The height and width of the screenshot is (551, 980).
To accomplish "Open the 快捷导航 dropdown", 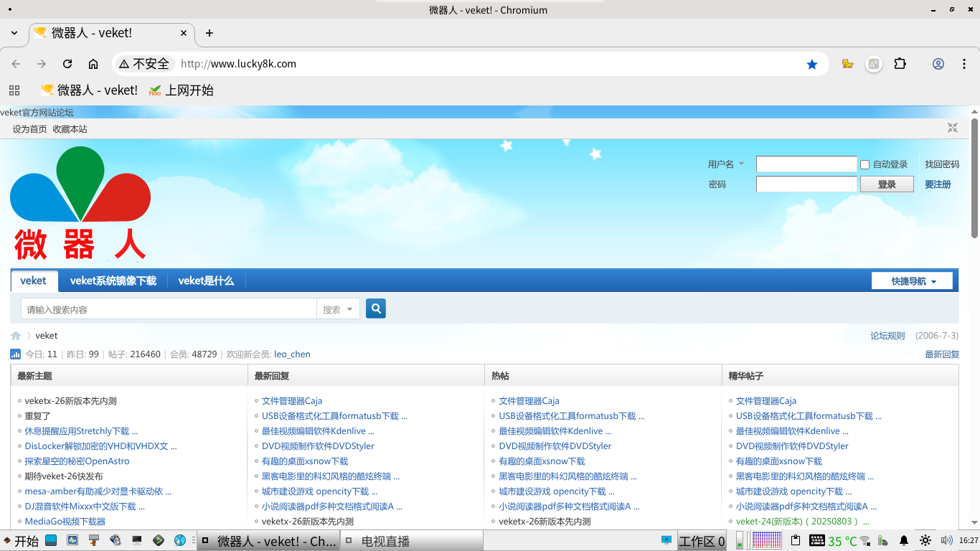I will 913,281.
